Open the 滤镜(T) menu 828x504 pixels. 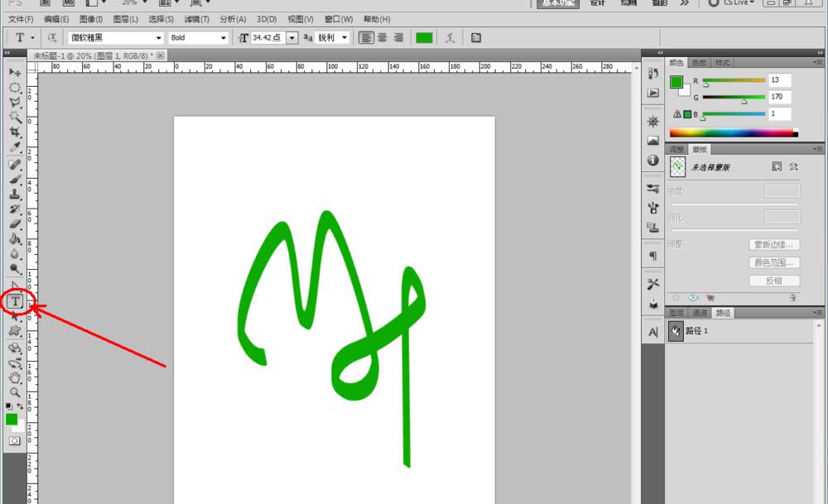(196, 19)
